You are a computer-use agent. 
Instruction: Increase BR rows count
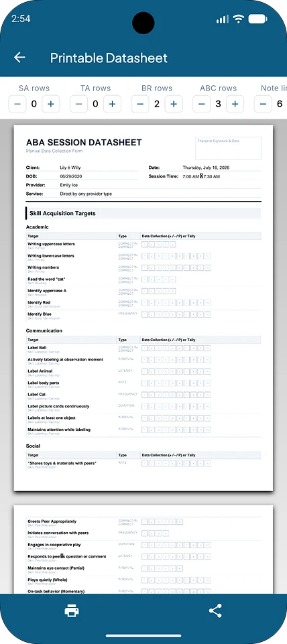coord(174,105)
